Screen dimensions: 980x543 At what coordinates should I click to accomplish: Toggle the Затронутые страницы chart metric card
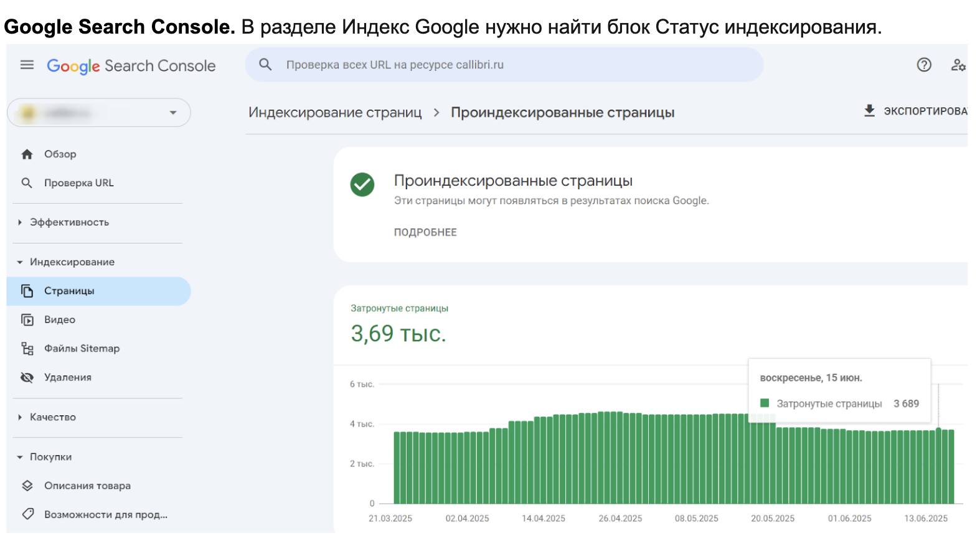pos(398,324)
